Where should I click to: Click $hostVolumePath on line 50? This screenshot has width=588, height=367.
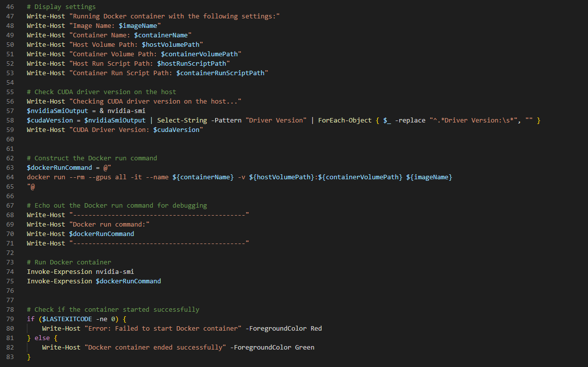[172, 44]
